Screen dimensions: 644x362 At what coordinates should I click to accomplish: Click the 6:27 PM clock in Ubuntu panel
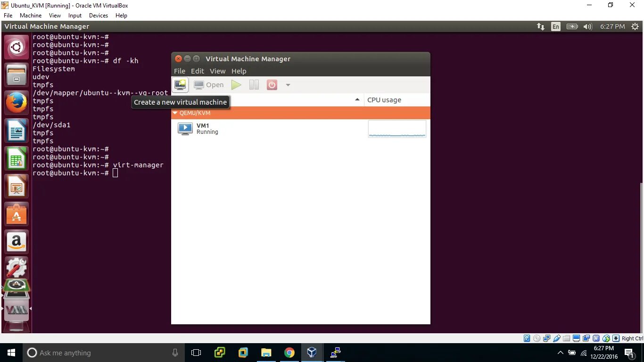pyautogui.click(x=612, y=27)
